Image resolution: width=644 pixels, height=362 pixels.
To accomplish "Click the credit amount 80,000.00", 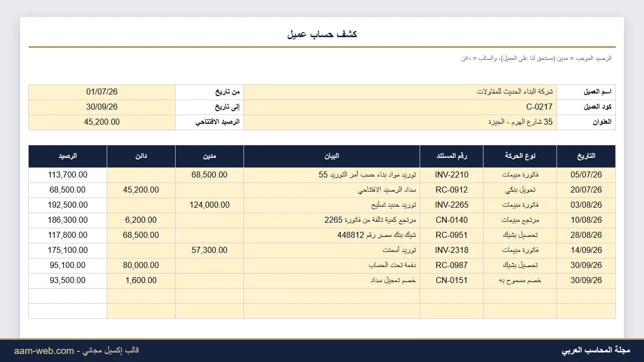I will click(141, 265).
